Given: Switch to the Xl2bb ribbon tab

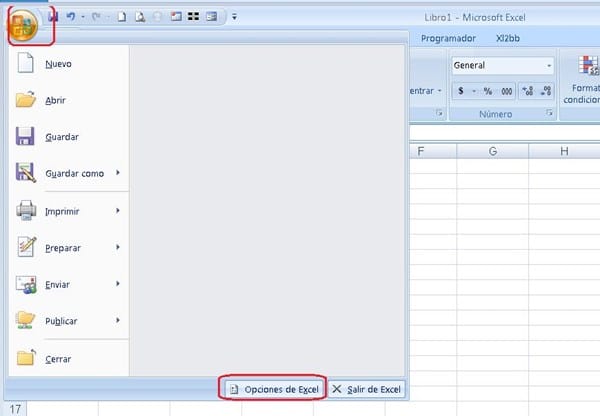Looking at the screenshot, I should (508, 38).
